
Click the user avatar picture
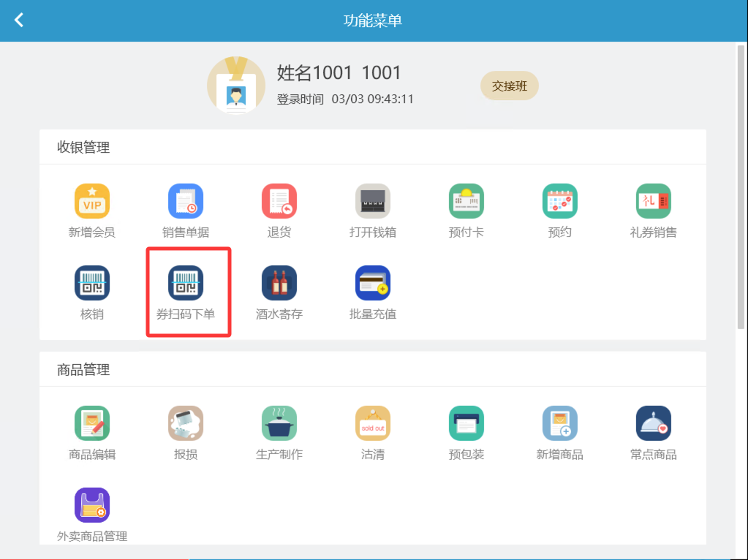click(x=236, y=86)
